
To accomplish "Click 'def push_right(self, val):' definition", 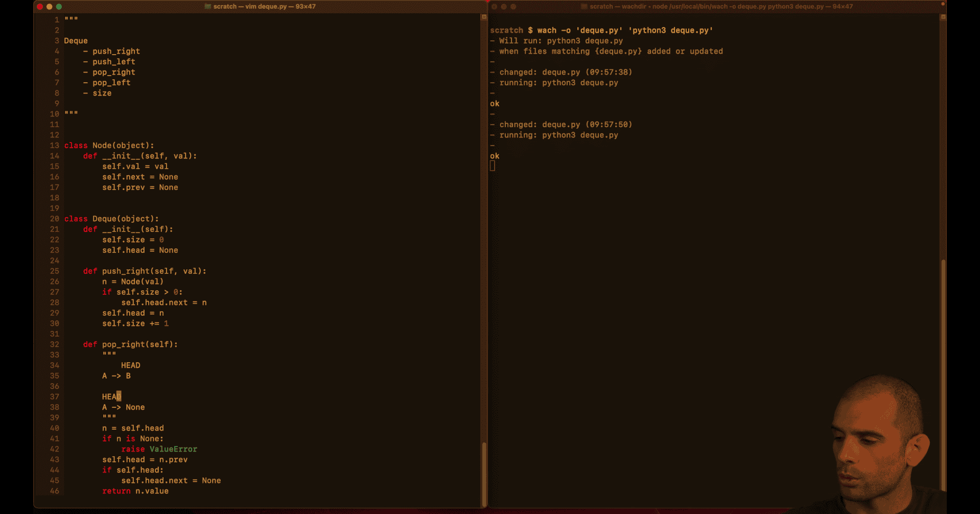I will coord(145,271).
